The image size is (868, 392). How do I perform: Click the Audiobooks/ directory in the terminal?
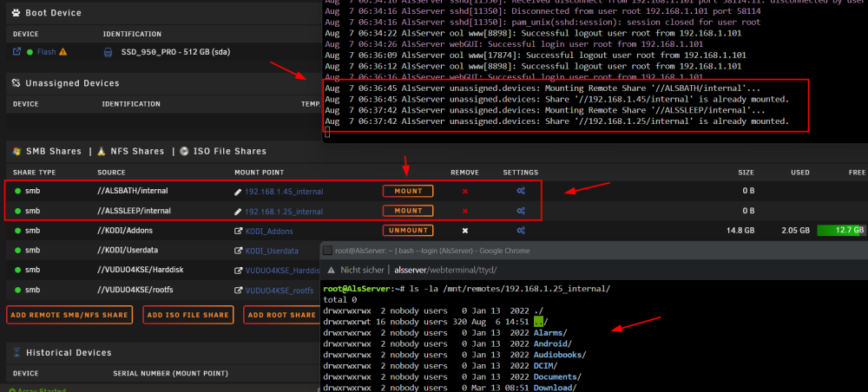(x=560, y=355)
